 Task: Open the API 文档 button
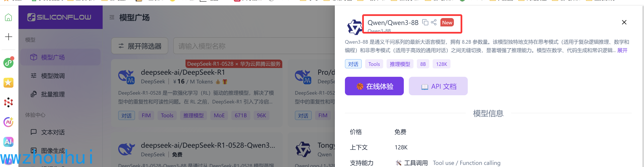click(x=438, y=86)
